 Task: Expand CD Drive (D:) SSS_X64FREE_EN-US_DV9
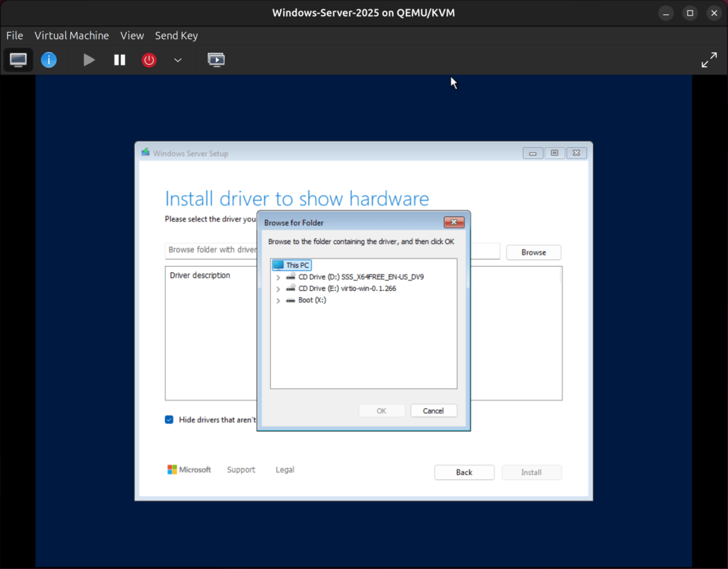[277, 277]
